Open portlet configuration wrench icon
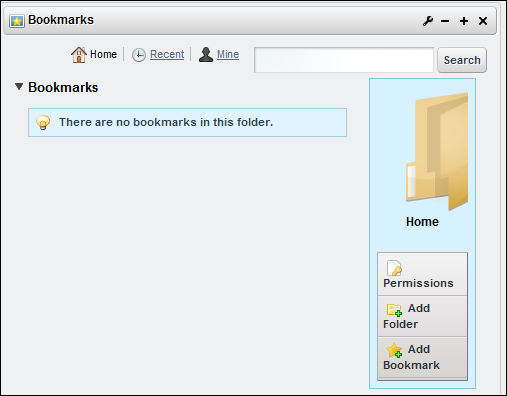Screen dimensions: 507x396 point(428,21)
